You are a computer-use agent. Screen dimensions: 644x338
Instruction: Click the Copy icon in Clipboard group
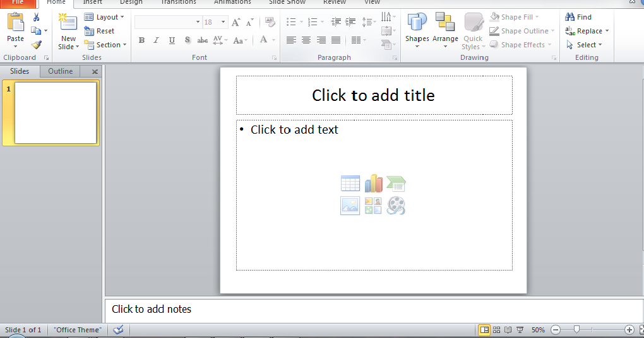pyautogui.click(x=36, y=31)
